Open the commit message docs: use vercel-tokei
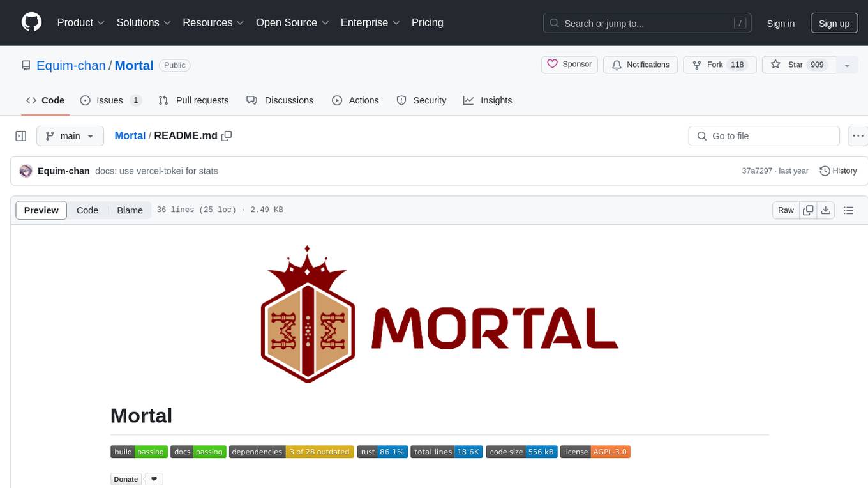This screenshot has height=488, width=868. [156, 171]
